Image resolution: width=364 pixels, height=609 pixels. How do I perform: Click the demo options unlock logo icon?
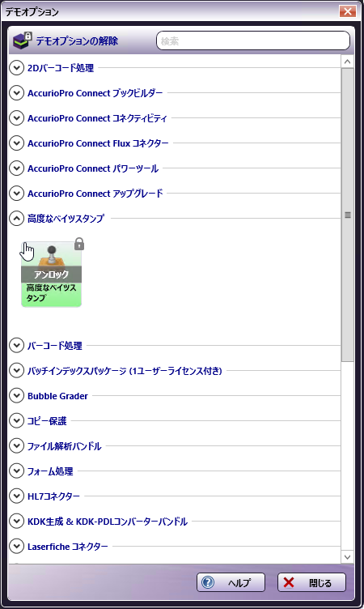(x=22, y=40)
